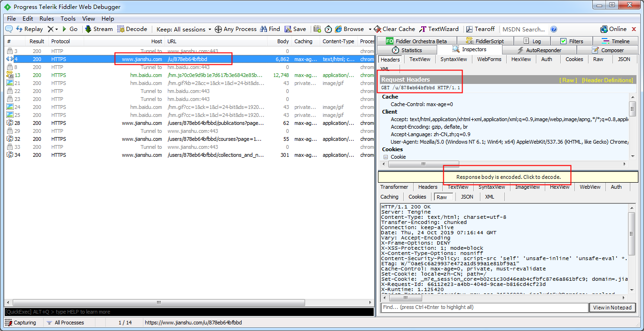Click the Save sessions toolbar button
Screen dimensions: 644x331
click(x=295, y=29)
